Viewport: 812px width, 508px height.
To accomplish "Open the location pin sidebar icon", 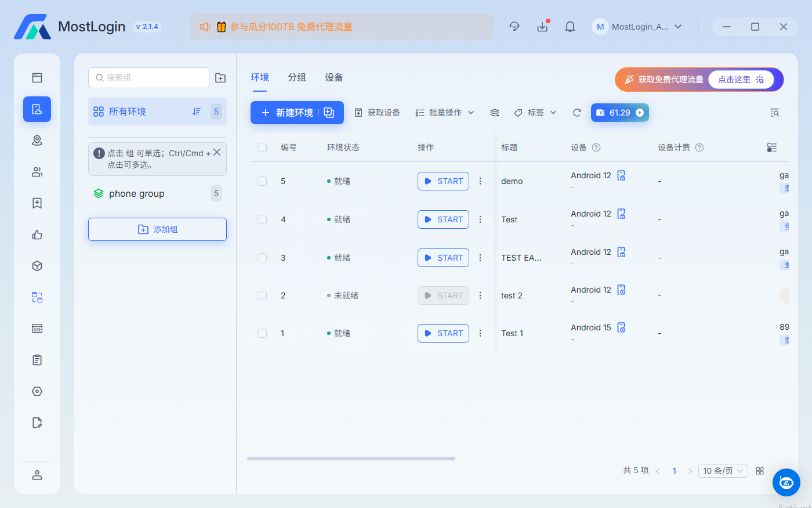I will click(x=37, y=140).
